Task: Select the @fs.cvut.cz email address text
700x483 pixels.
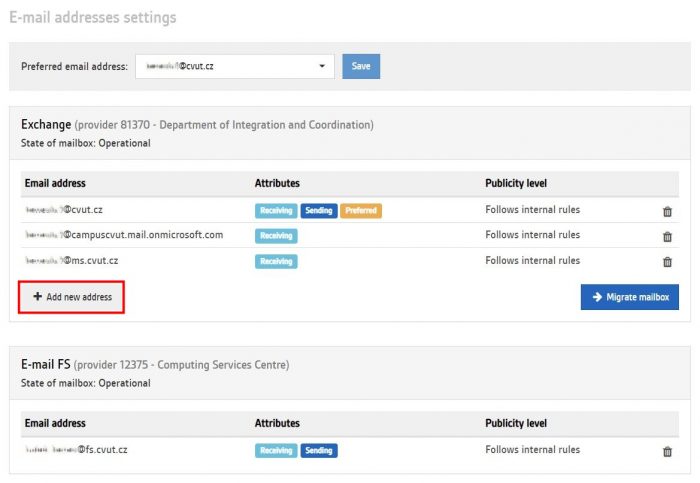Action: [76, 450]
